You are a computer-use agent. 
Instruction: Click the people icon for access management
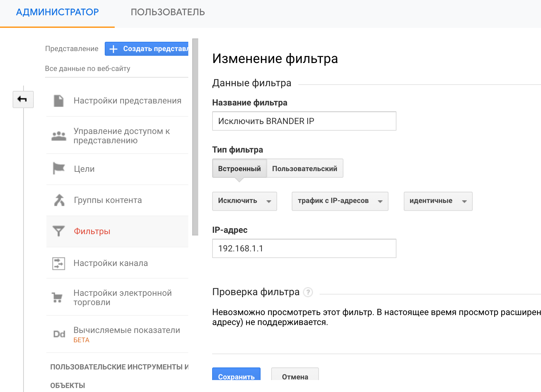[x=59, y=136]
